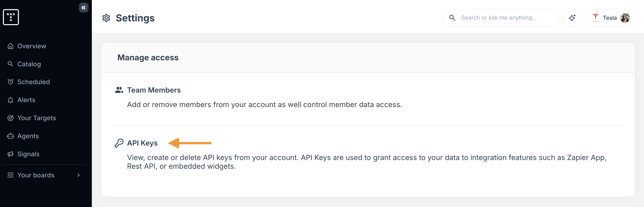Click the Team Members people icon
Viewport: 644px width, 207px height.
point(119,90)
